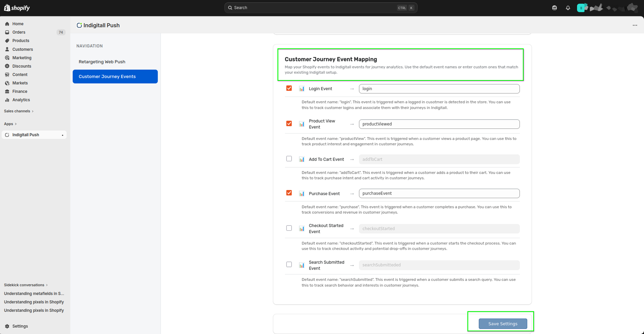Click the Customers person icon
The image size is (644, 334).
(x=7, y=49)
